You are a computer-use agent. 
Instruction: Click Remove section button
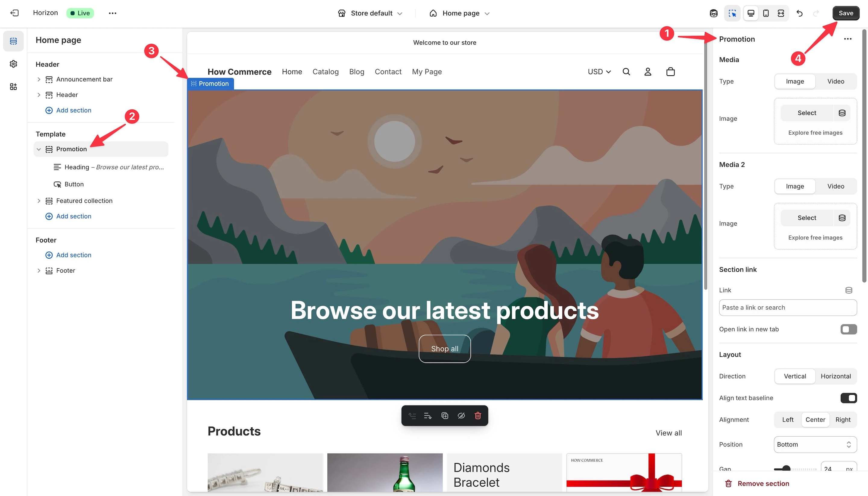757,483
